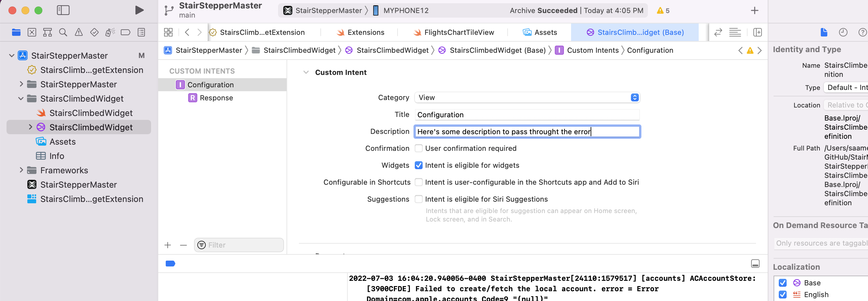Open the Report navigator
The height and width of the screenshot is (301, 868).
click(142, 32)
